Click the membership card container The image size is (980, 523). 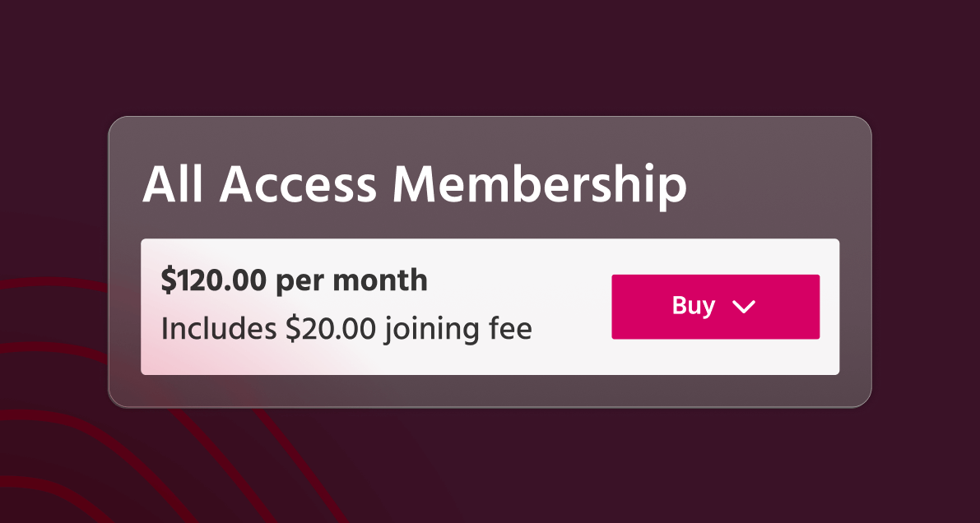[x=490, y=263]
